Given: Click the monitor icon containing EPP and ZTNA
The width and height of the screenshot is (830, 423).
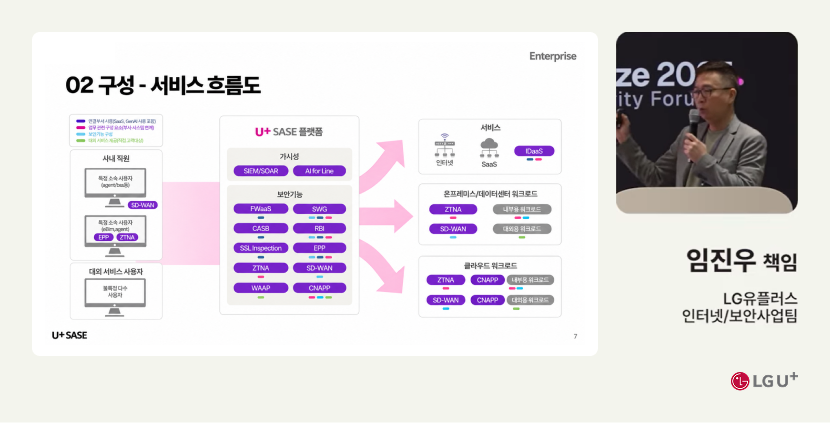Looking at the screenshot, I should [115, 235].
